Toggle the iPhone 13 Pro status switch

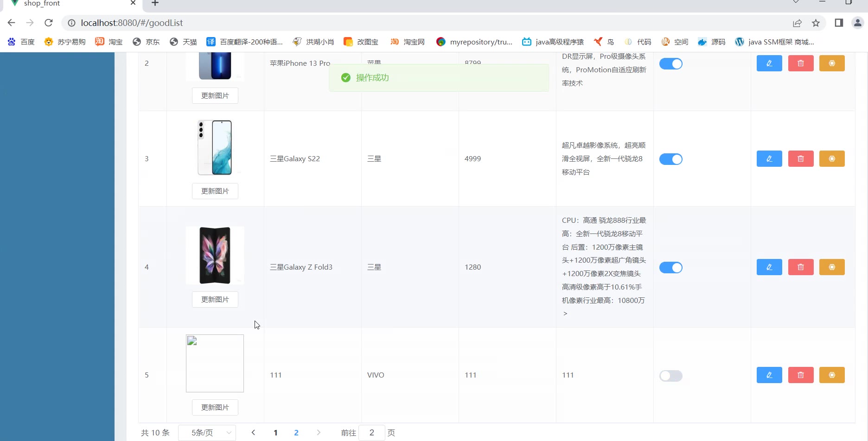pyautogui.click(x=671, y=64)
